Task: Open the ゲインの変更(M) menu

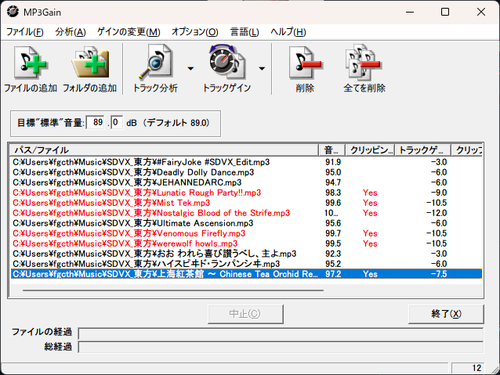Action: click(x=128, y=32)
